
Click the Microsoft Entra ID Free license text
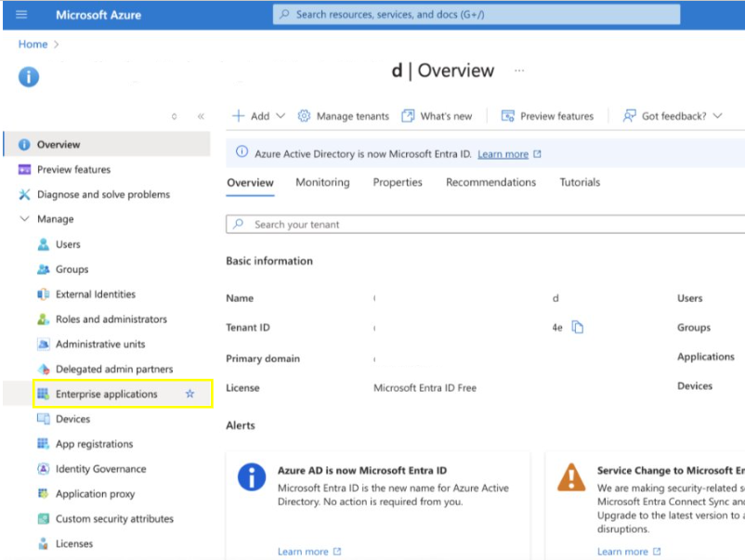(x=425, y=388)
